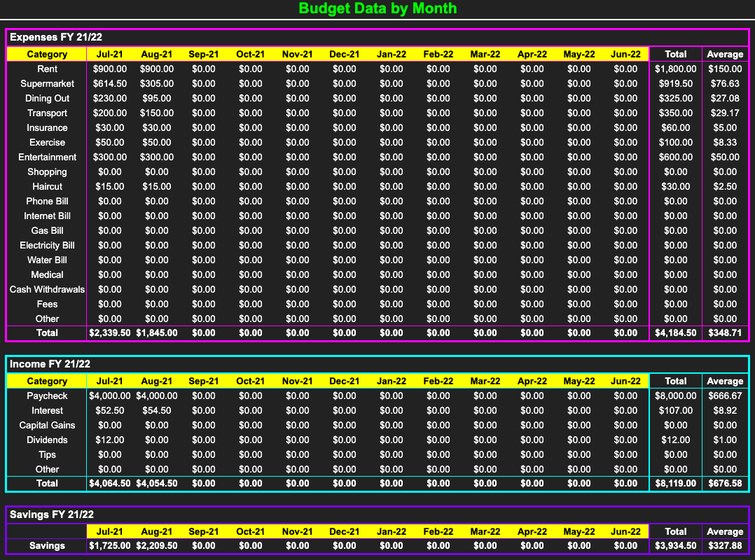Click the Savings Aug-21 cell $2,209.50
Screen dimensions: 755x560
coord(156,545)
